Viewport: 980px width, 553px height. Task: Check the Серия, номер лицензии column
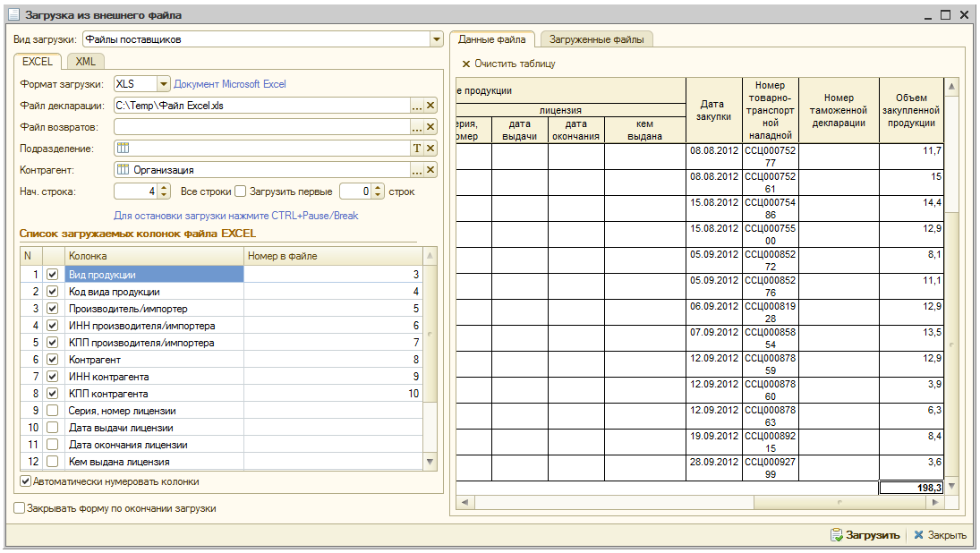[x=52, y=411]
